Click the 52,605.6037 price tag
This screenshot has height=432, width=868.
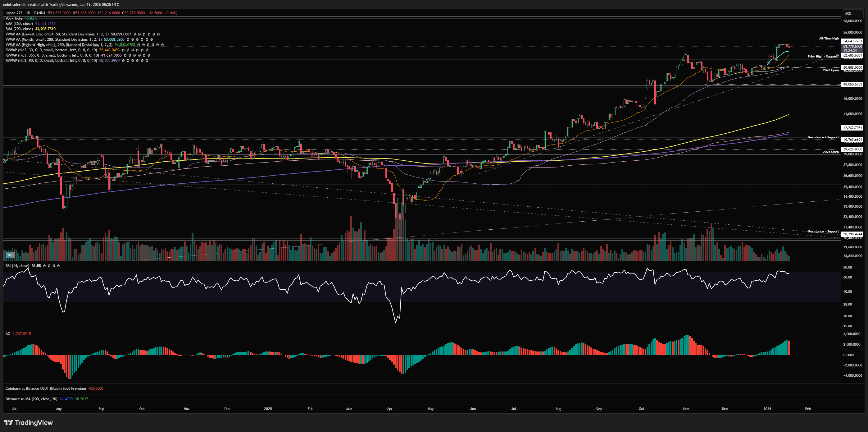pos(852,55)
